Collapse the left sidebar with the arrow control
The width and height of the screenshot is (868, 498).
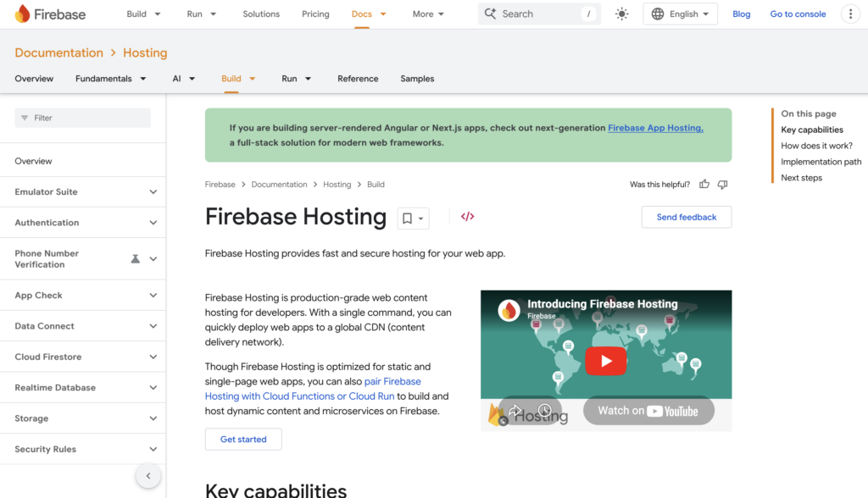point(148,475)
